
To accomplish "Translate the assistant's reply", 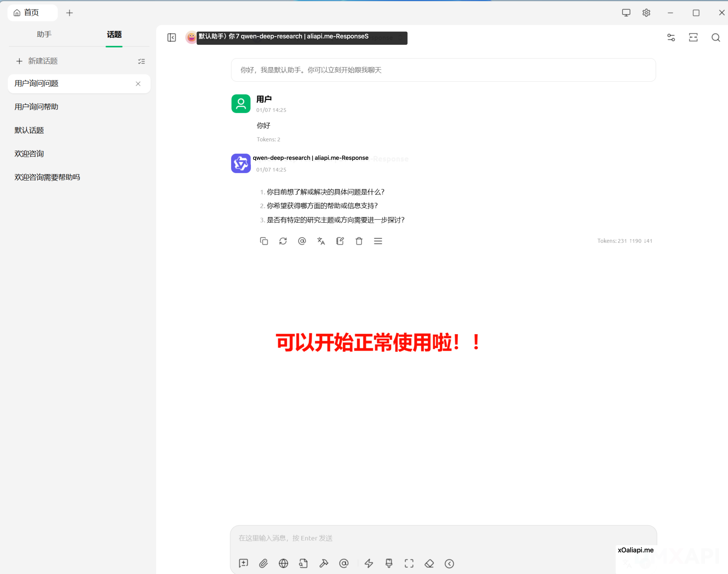I will point(321,241).
